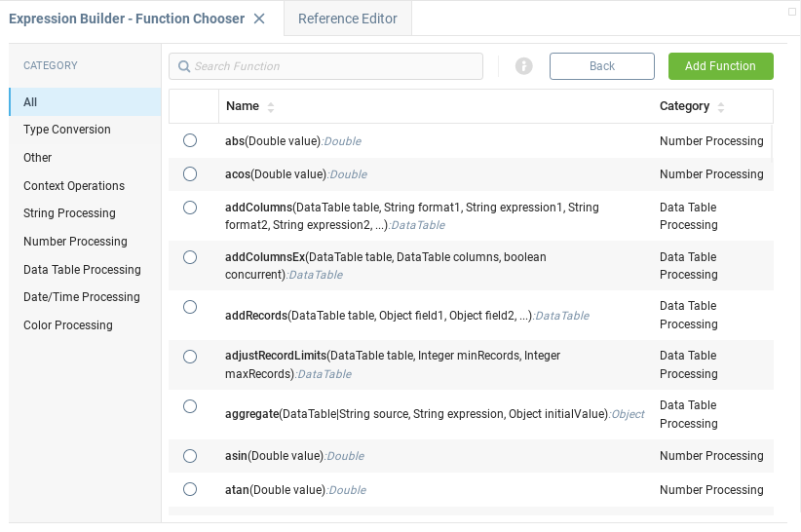This screenshot has width=801, height=532.
Task: Click the Name column sort arrows
Action: click(271, 107)
